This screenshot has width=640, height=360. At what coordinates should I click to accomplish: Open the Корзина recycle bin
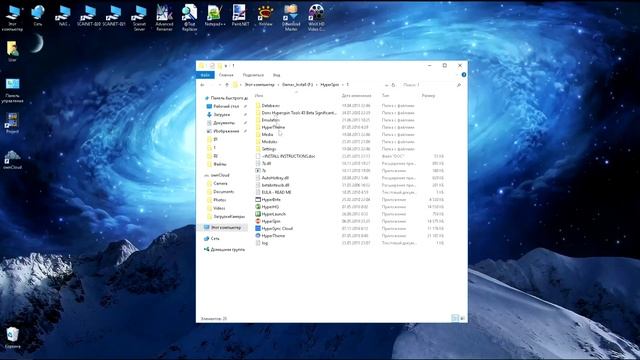click(x=12, y=338)
